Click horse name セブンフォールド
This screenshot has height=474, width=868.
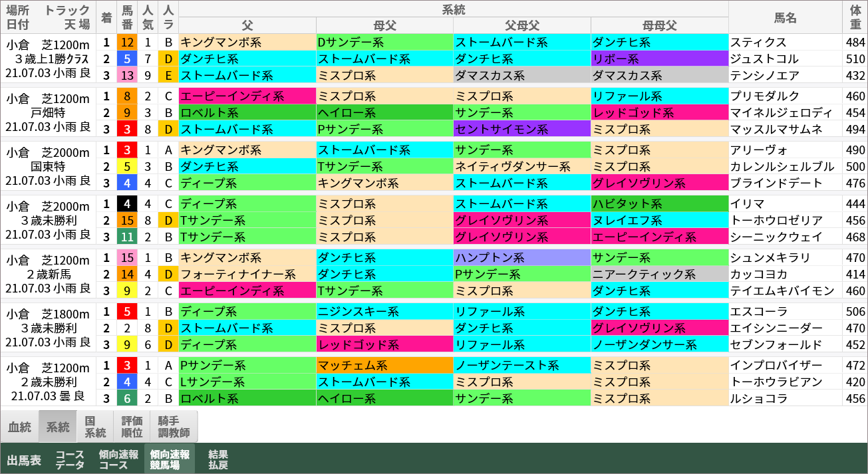776,344
